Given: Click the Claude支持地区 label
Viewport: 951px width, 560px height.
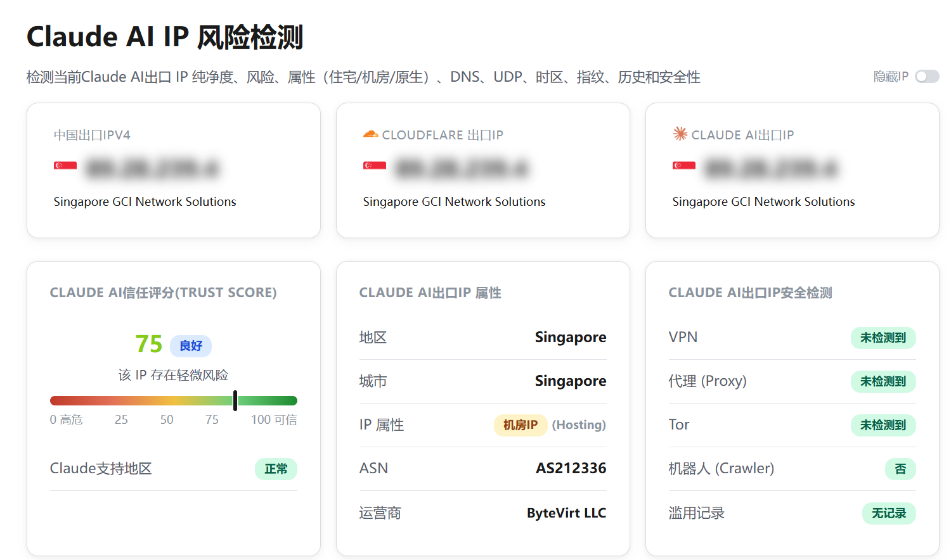Looking at the screenshot, I should [x=101, y=469].
